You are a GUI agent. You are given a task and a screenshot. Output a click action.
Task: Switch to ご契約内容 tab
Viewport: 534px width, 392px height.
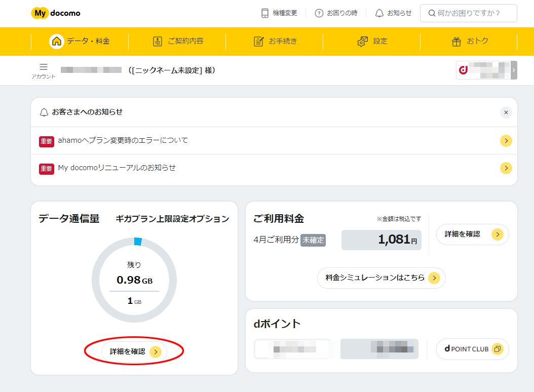(x=177, y=42)
